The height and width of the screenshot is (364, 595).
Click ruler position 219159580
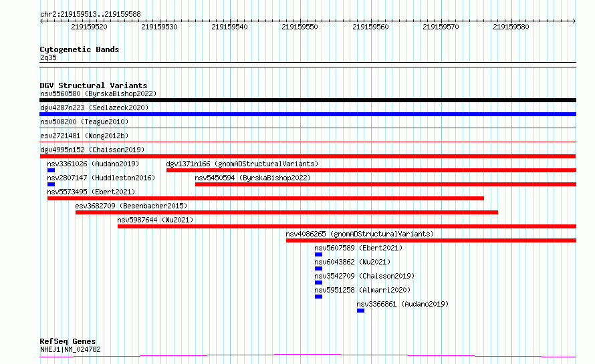pos(511,27)
